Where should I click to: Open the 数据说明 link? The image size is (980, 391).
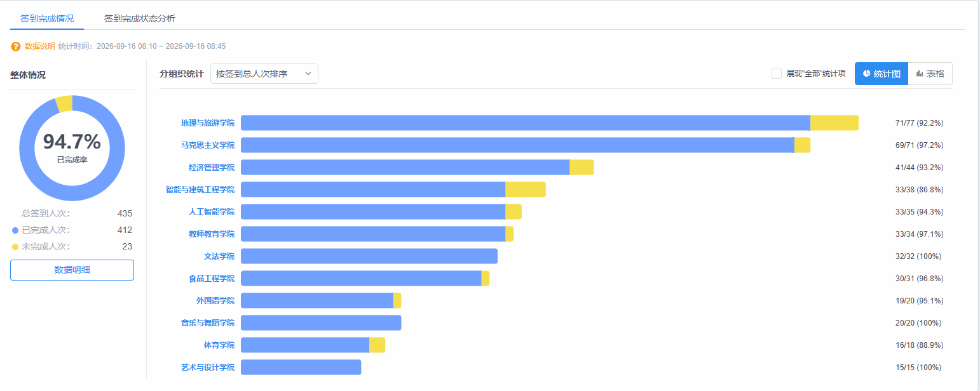click(x=39, y=46)
